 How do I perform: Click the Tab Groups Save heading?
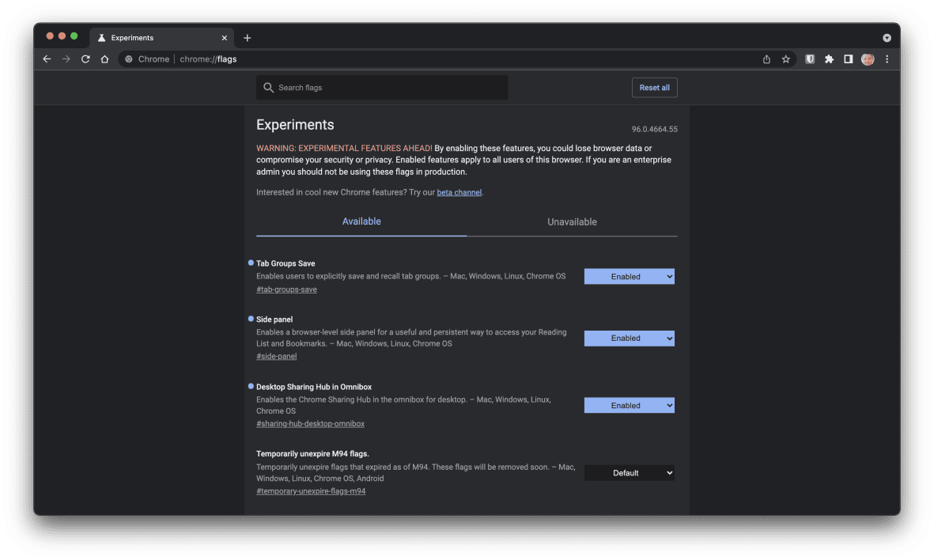pyautogui.click(x=286, y=263)
